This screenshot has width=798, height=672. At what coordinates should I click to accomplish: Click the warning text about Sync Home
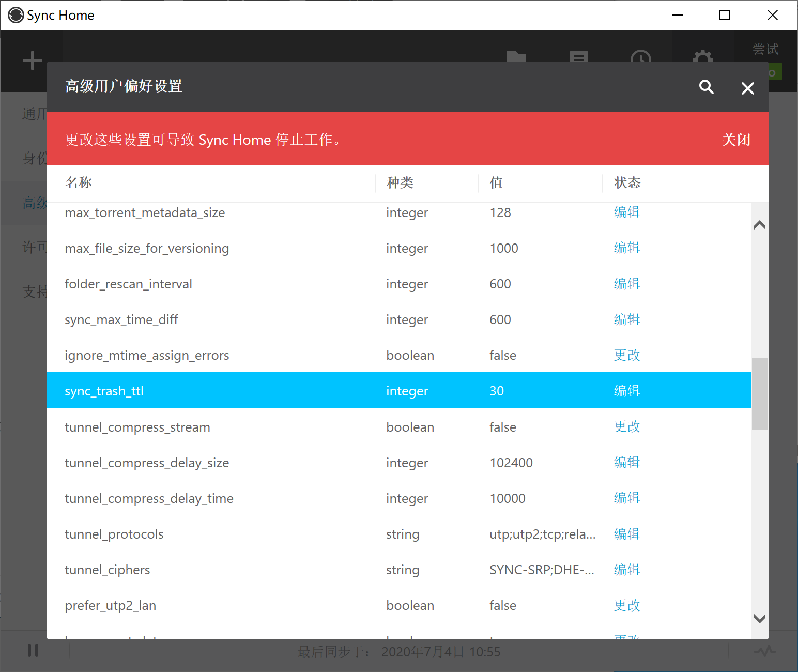(203, 140)
